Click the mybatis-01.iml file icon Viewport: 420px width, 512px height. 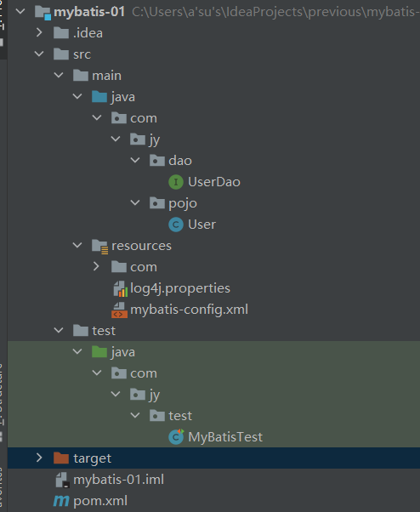62,480
